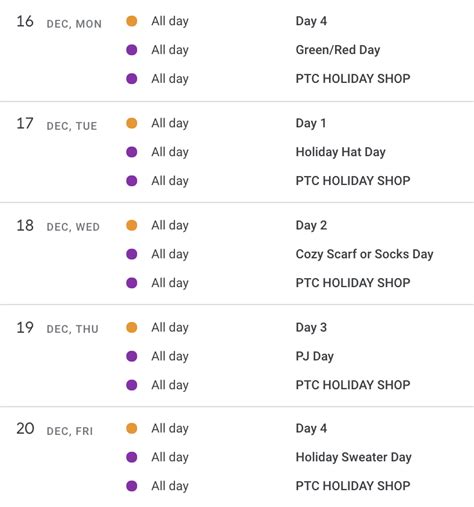Open Green/Red Day event on Dec 16

(x=338, y=50)
